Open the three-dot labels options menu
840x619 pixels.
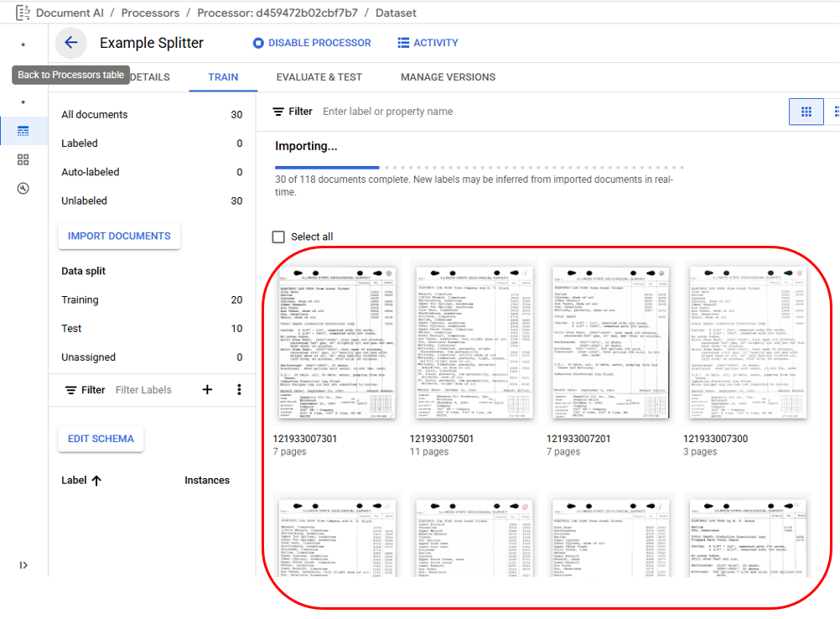coord(239,390)
